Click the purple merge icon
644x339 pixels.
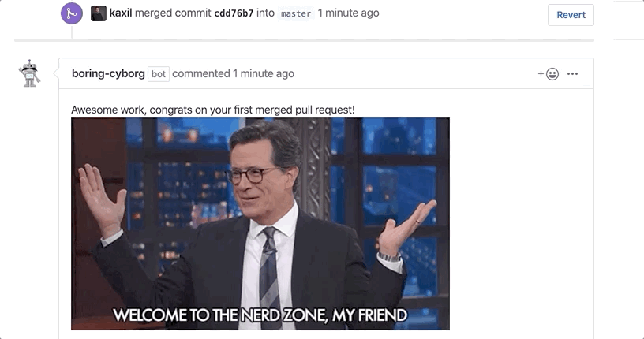click(72, 13)
